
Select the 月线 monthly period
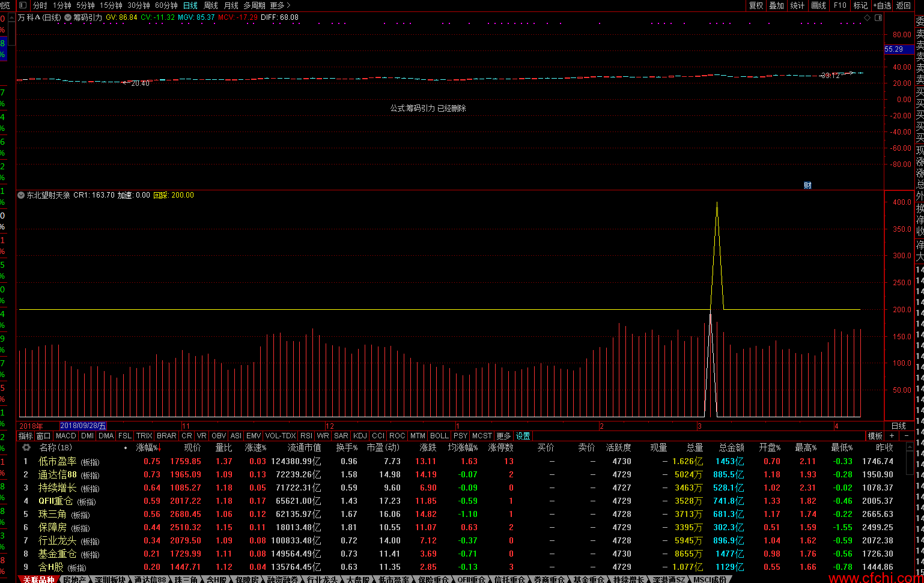pyautogui.click(x=231, y=5)
